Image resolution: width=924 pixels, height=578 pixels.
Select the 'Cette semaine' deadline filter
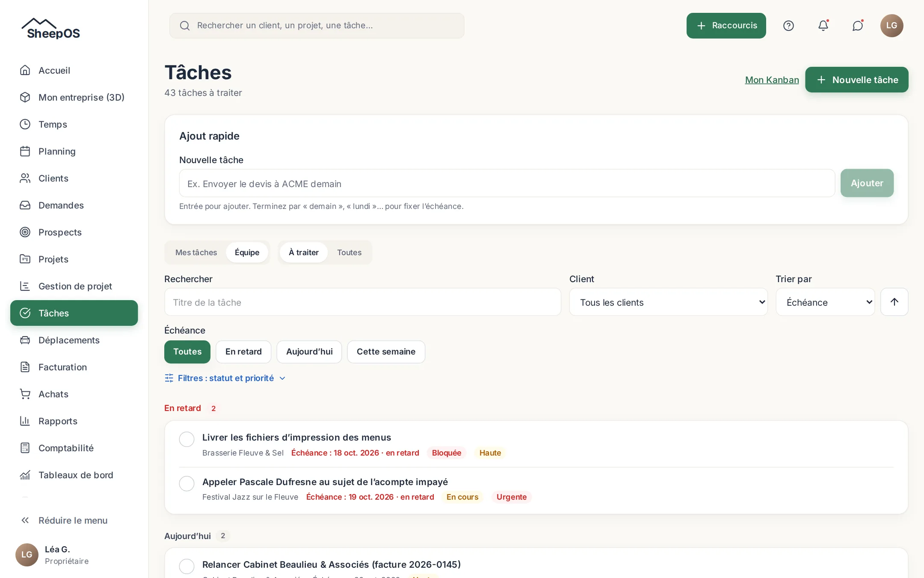pyautogui.click(x=386, y=352)
